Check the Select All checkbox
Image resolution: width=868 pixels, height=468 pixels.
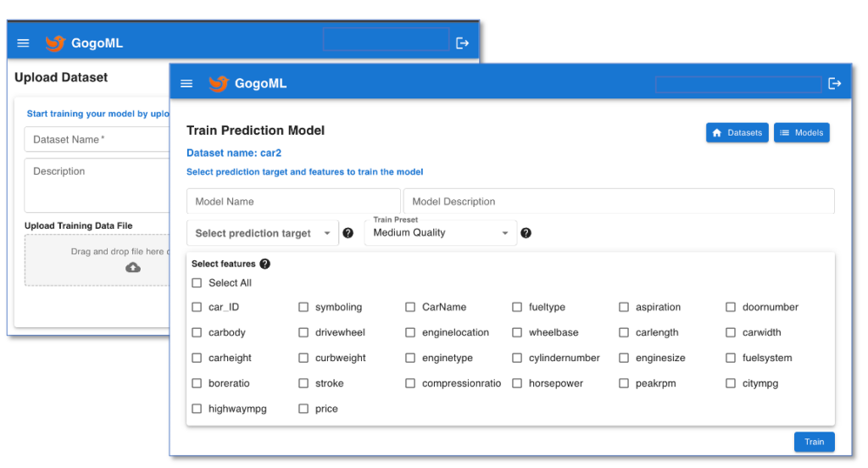pos(197,283)
